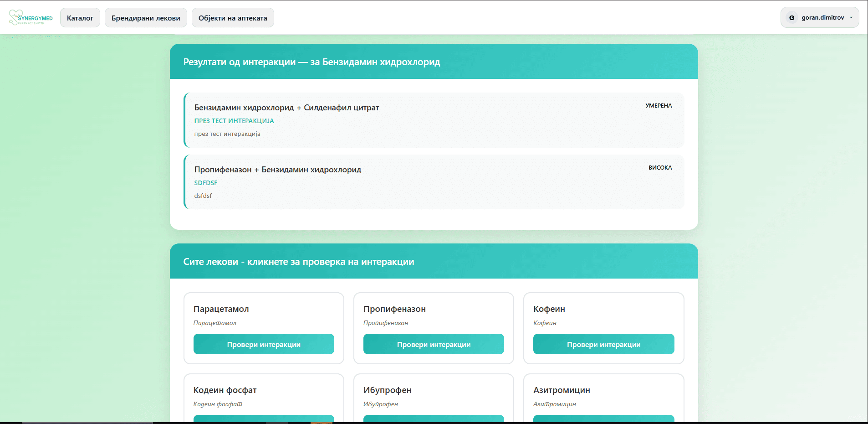Check interactions for Парацетамол
The height and width of the screenshot is (424, 868).
pos(264,344)
